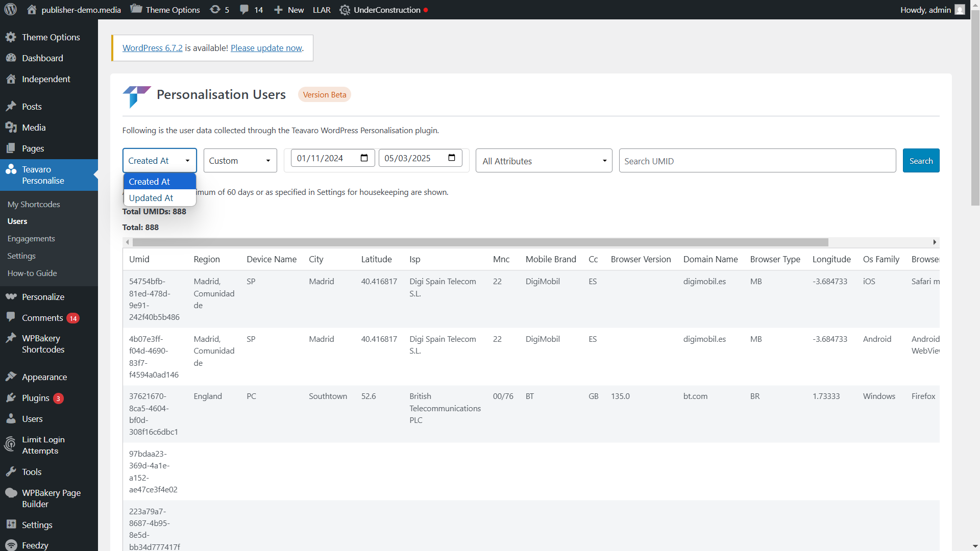Open the All Attributes dropdown

544,161
